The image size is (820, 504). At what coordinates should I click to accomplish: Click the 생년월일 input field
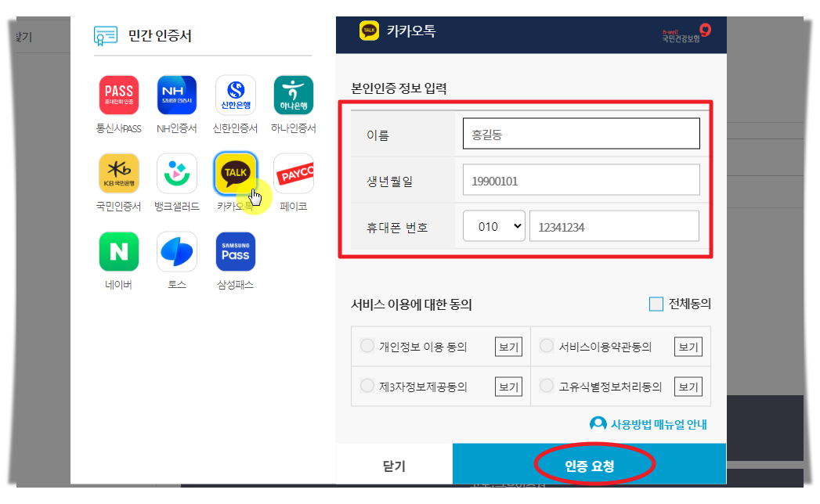[x=581, y=180]
